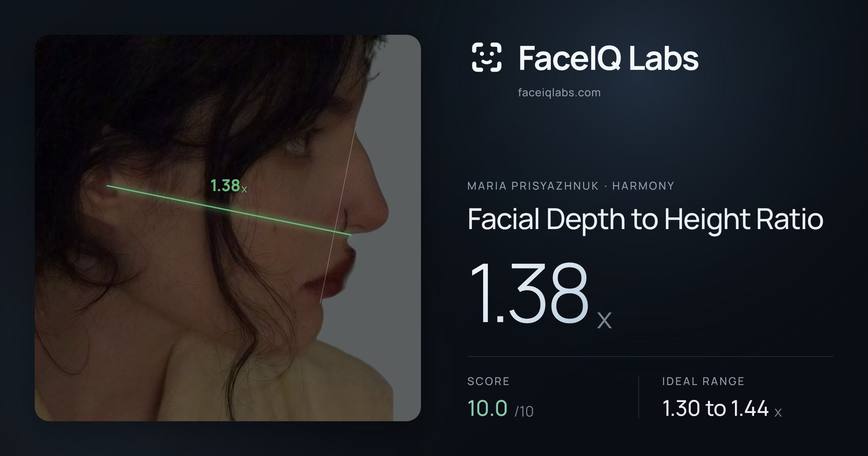This screenshot has width=868, height=456.
Task: Click the FaceIQ Labs brand title
Action: (x=608, y=58)
